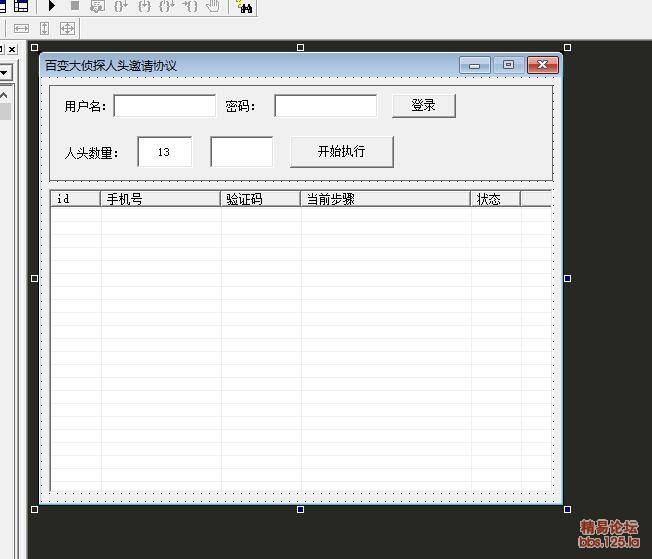
Task: Click the first braces-with-down-arrow step icon
Action: (x=121, y=6)
